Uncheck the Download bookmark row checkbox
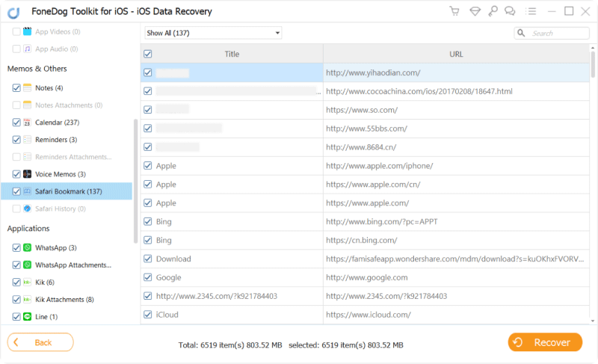 click(147, 259)
